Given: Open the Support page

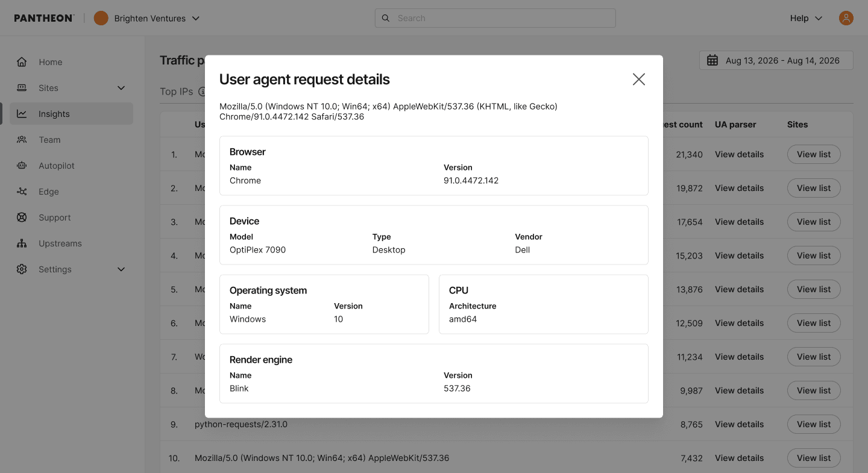Looking at the screenshot, I should 71,218.
